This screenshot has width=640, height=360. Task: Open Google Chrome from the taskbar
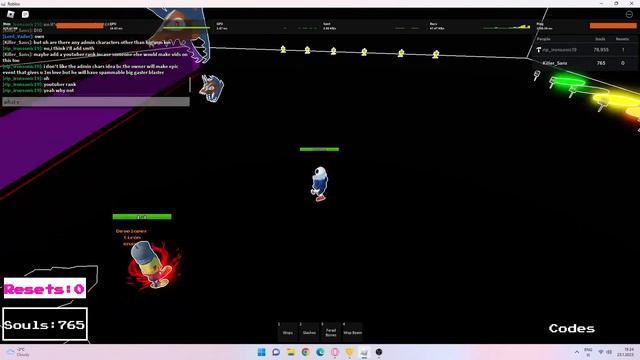[305, 352]
